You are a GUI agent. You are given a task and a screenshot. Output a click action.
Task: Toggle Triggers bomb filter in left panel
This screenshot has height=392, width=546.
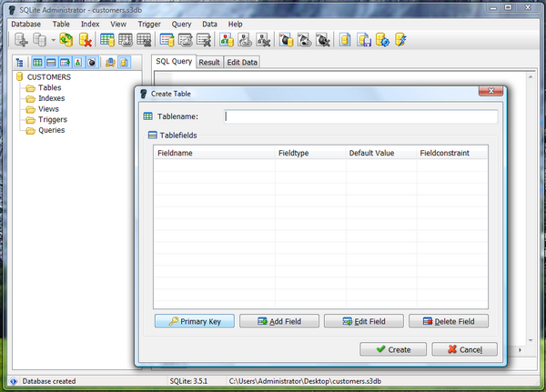point(92,63)
